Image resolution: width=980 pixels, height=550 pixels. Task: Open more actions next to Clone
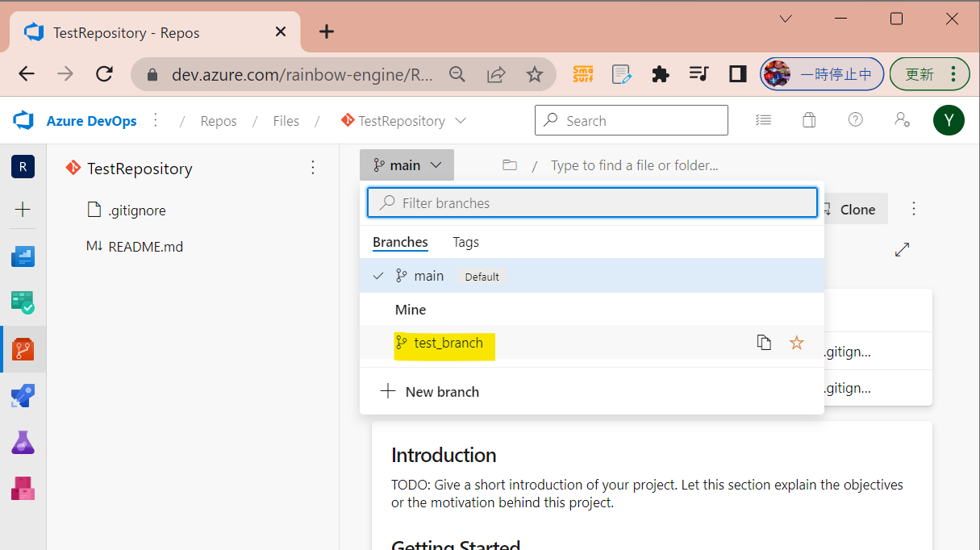pos(914,209)
